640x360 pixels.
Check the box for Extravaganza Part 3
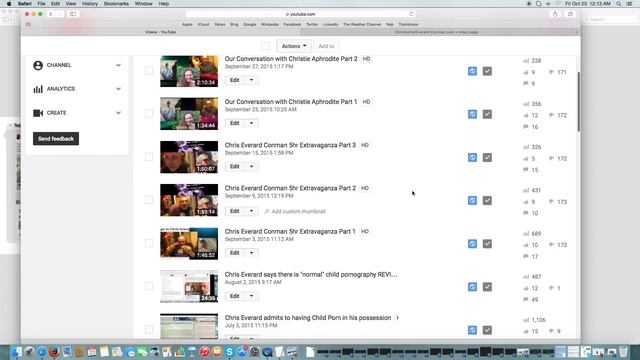click(x=149, y=157)
